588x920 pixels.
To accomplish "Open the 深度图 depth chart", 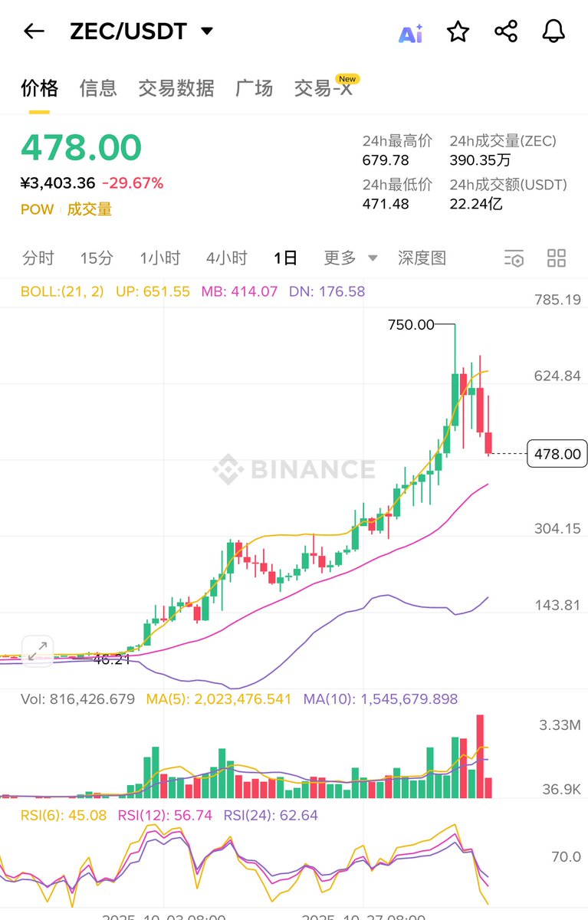I will [x=422, y=258].
